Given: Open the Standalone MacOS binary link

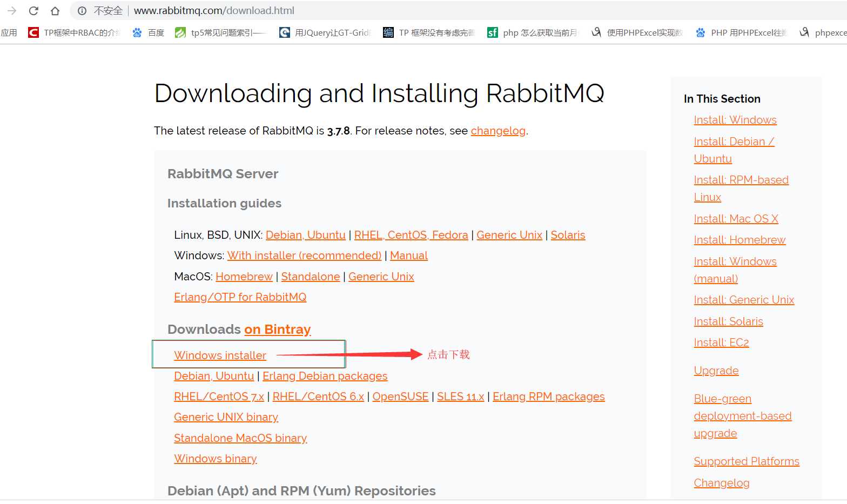Looking at the screenshot, I should [240, 438].
